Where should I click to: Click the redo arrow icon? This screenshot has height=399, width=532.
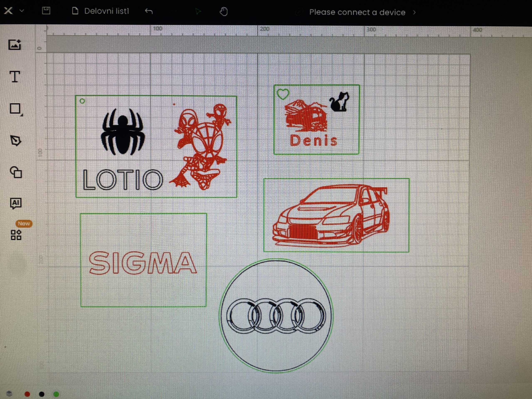[174, 11]
